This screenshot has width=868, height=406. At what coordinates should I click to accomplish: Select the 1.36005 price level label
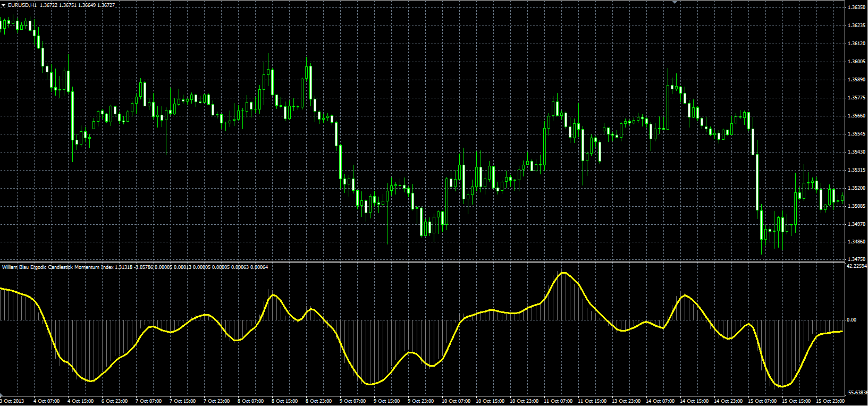[855, 62]
